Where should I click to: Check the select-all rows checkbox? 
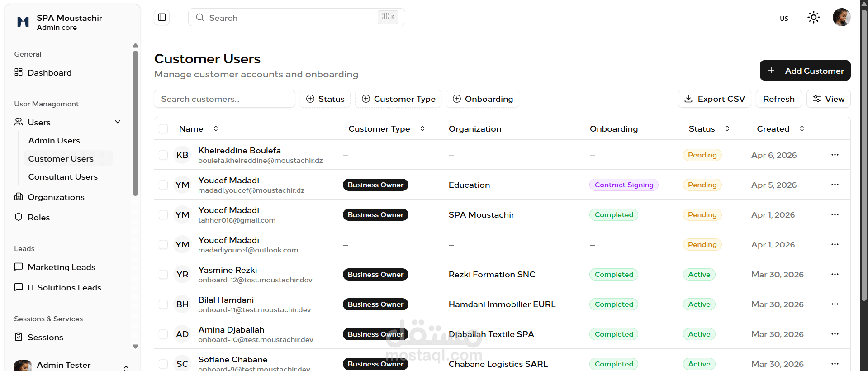[x=163, y=129]
